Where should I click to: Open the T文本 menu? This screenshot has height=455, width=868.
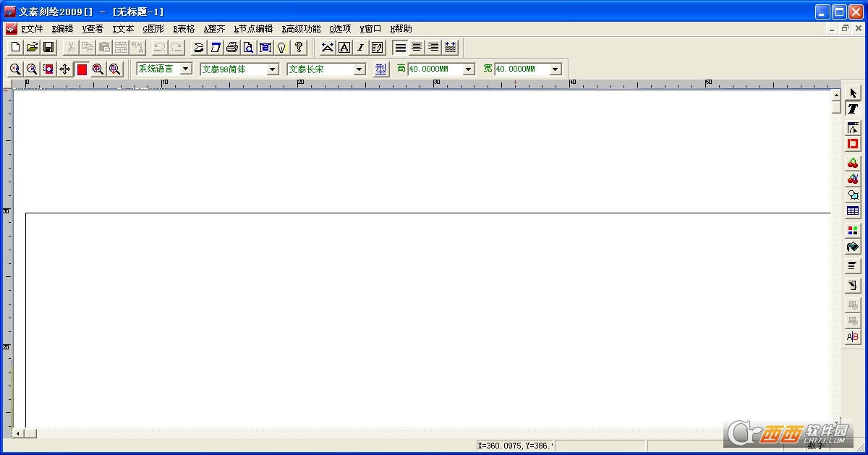(x=123, y=29)
